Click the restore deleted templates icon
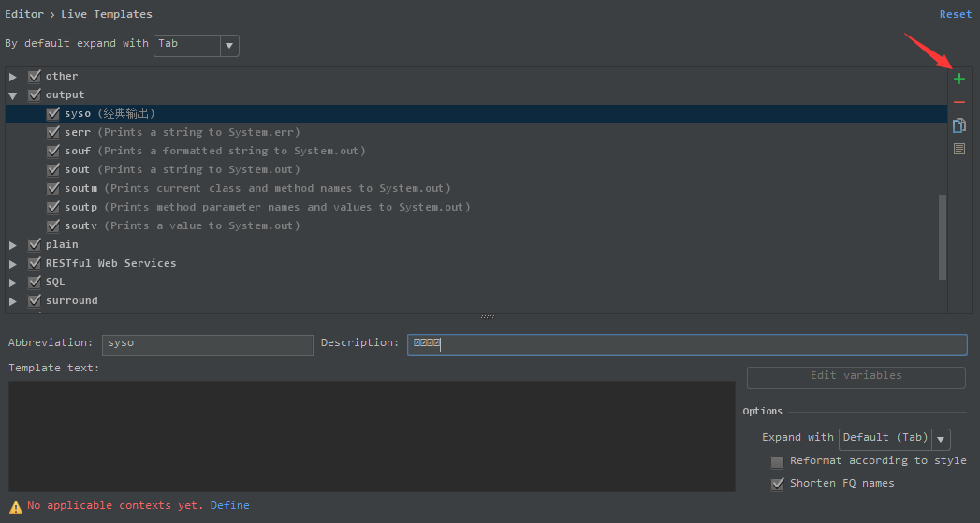This screenshot has width=980, height=523. click(959, 149)
